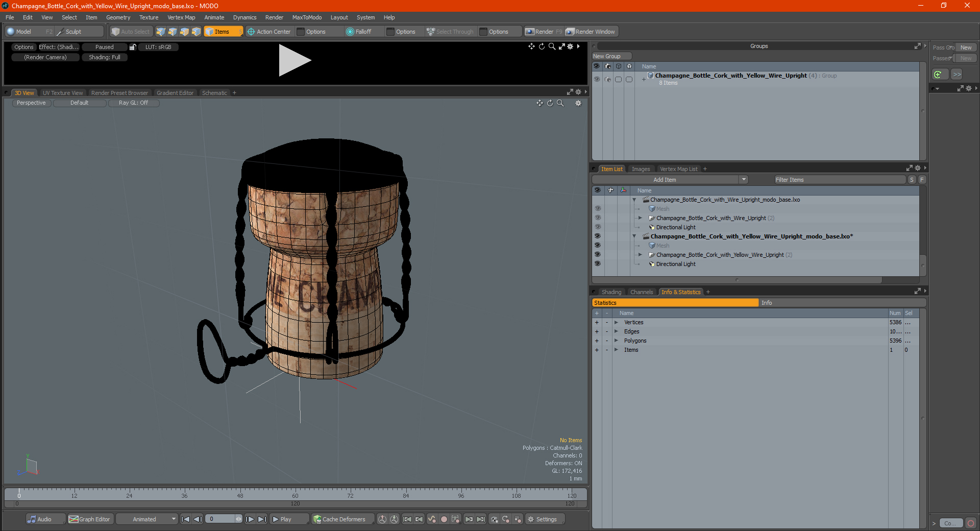Open timeline Settings gear
Viewport: 980px width, 531px height.
pyautogui.click(x=531, y=519)
